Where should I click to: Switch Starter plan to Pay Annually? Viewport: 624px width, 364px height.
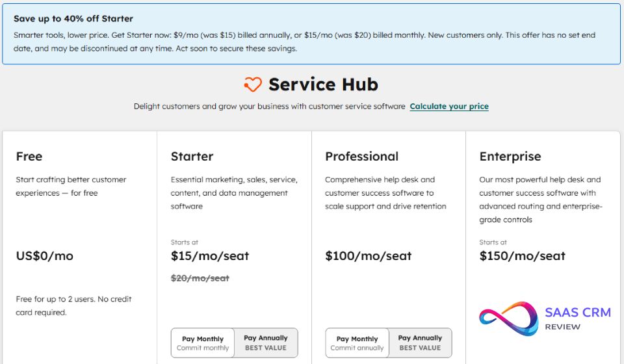(x=265, y=343)
